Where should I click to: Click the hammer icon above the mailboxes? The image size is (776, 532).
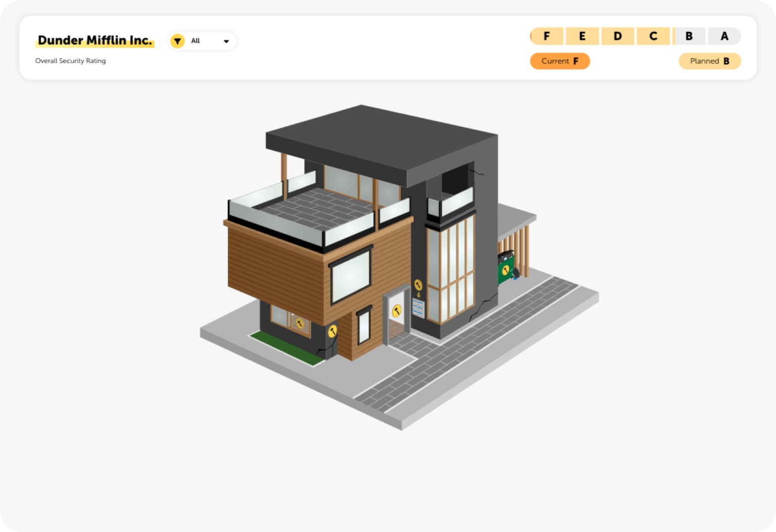[418, 285]
